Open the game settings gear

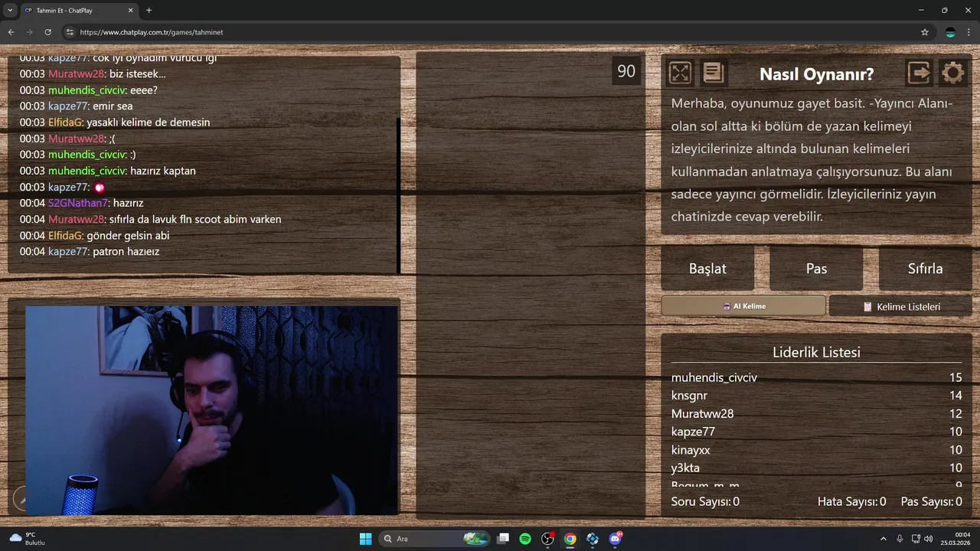tap(952, 73)
